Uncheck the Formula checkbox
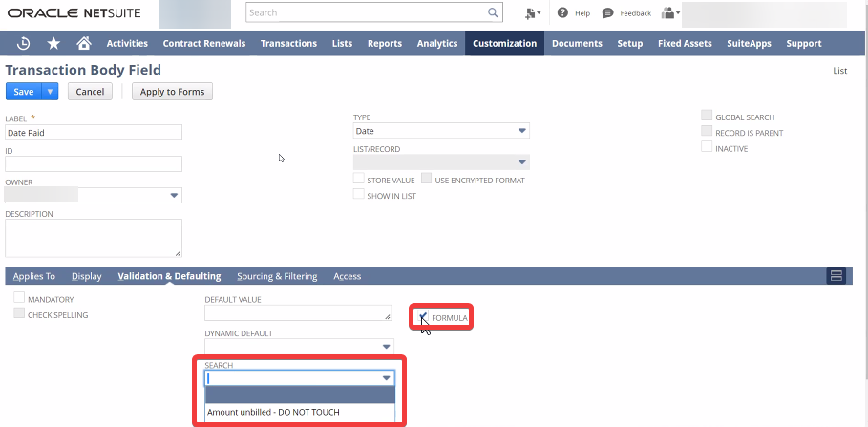The width and height of the screenshot is (868, 427). coord(423,317)
